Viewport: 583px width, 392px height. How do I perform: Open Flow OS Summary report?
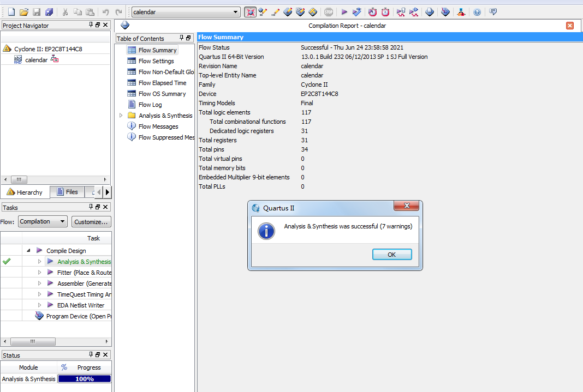coord(162,94)
